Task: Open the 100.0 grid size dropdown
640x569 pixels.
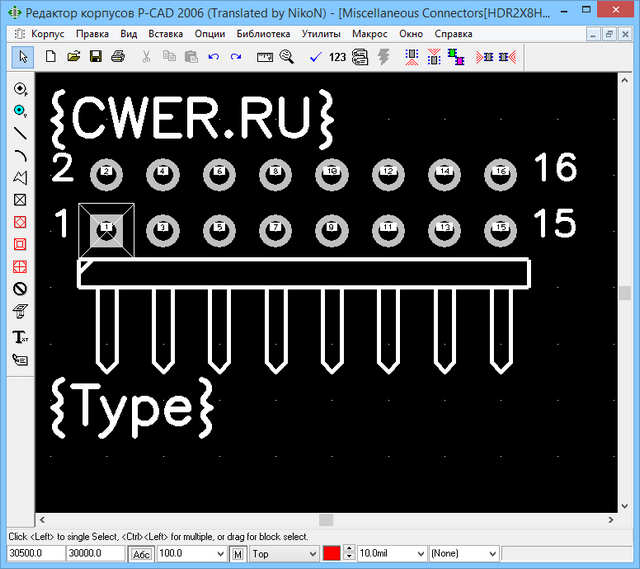Action: pos(220,553)
